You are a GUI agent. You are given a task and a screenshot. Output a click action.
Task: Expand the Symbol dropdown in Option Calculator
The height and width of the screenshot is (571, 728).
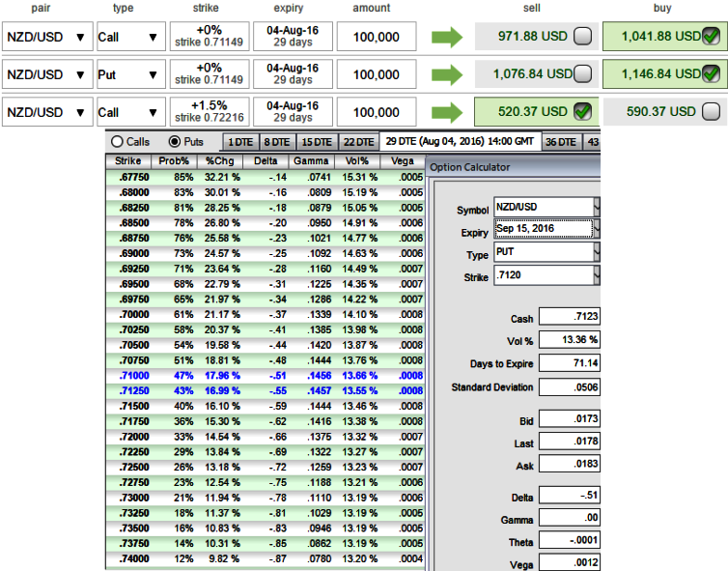tap(596, 207)
